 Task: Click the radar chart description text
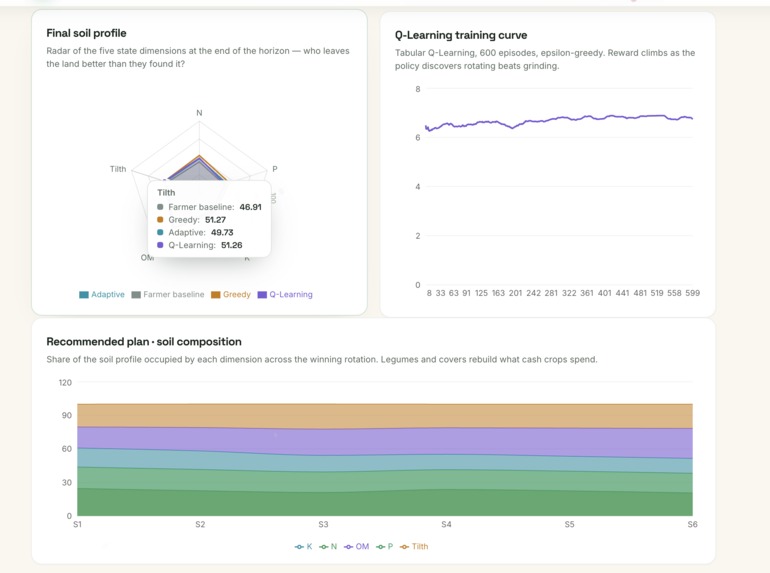click(x=198, y=57)
